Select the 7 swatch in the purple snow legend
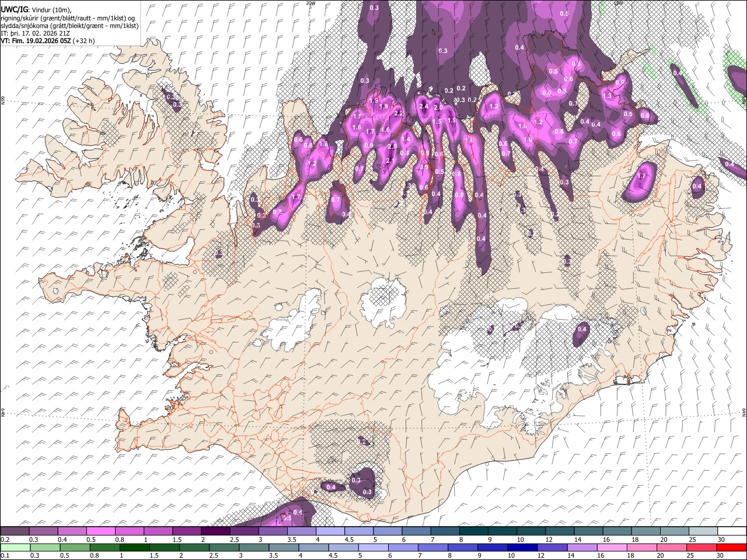Viewport: 747px width, 560px height. [445, 531]
